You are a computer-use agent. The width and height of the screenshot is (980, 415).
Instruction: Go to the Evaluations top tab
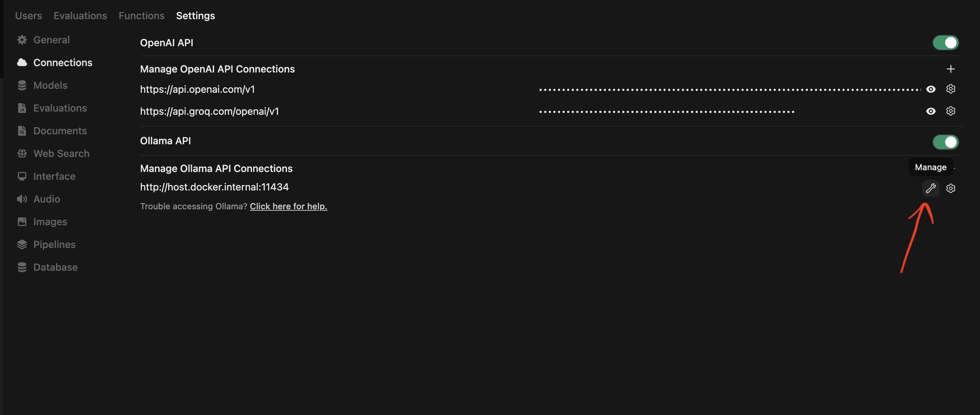tap(80, 16)
